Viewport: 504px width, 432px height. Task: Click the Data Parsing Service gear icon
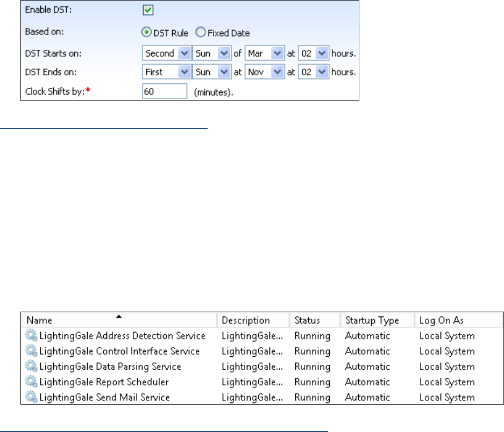tap(31, 366)
